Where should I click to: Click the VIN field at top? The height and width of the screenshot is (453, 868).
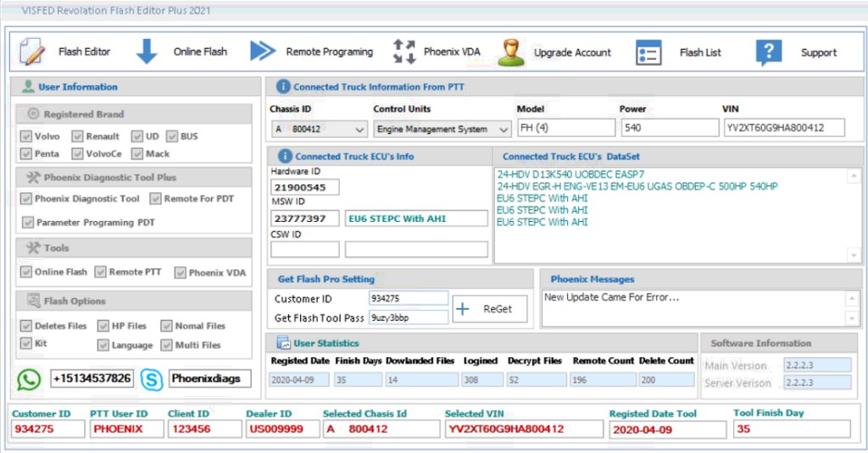click(784, 128)
